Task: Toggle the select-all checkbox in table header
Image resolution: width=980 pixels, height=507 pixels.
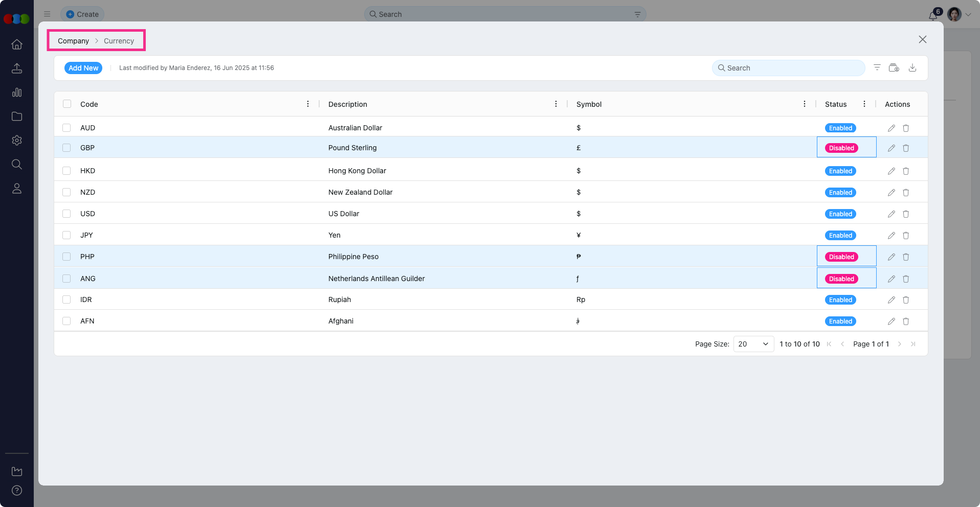Action: pos(67,104)
